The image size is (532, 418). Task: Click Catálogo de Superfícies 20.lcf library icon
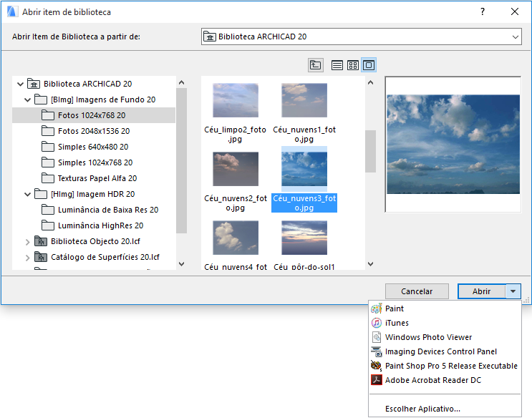(41, 257)
